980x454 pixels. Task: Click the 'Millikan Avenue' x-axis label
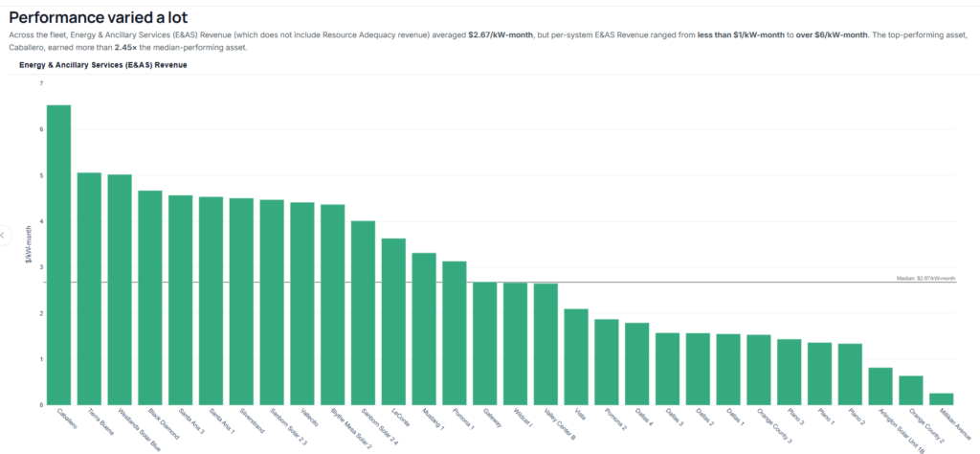click(955, 424)
